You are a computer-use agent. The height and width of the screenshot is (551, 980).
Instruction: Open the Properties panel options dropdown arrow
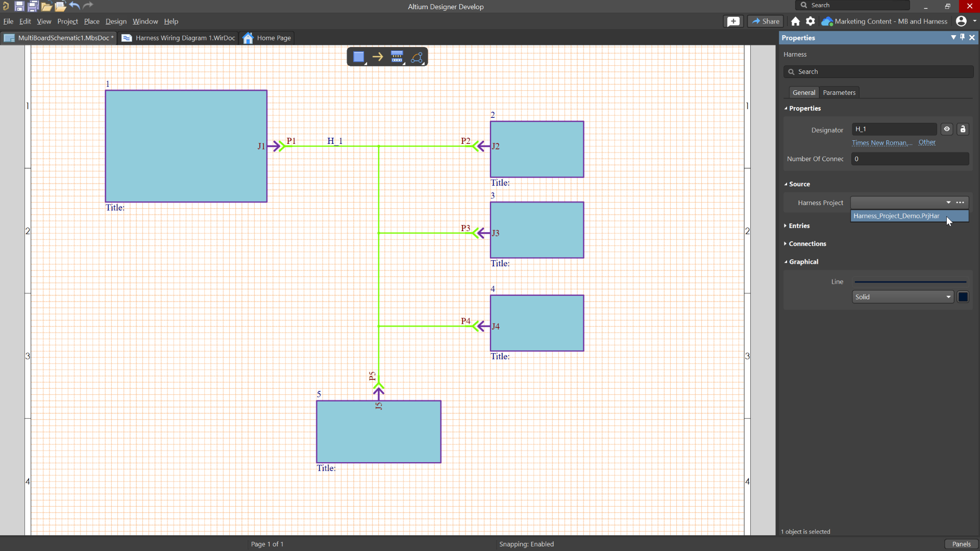pyautogui.click(x=953, y=37)
